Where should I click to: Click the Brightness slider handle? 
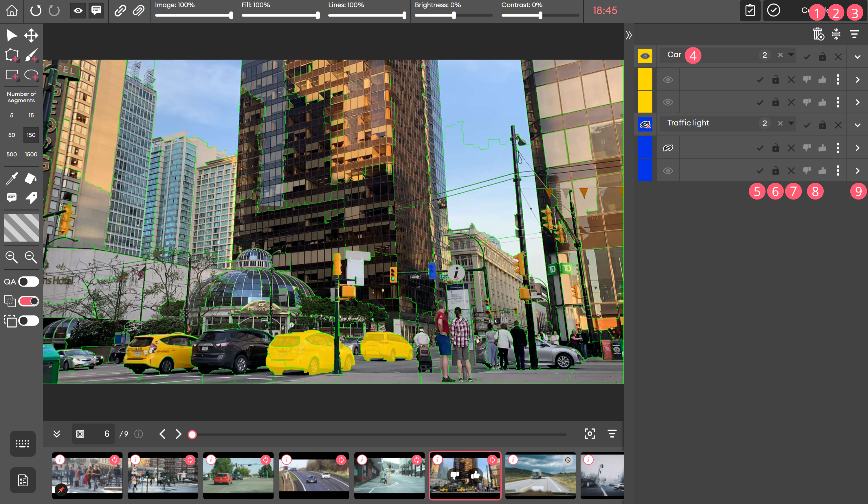tap(454, 16)
